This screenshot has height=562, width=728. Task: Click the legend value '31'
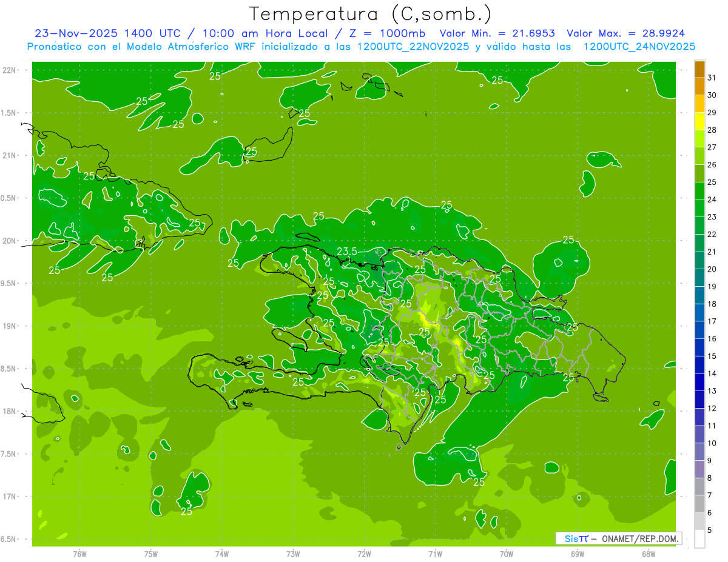click(712, 78)
